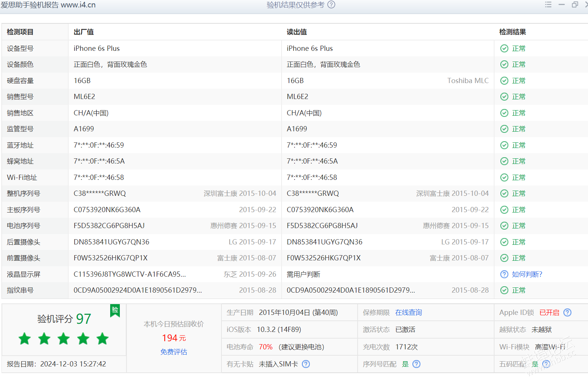
Task: Click green check icon in 蜂窝地址 row
Action: (x=504, y=161)
